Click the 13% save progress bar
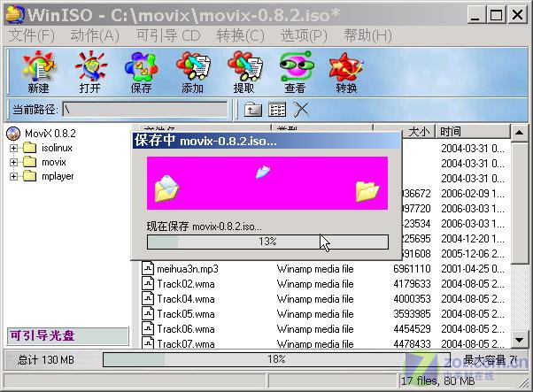The image size is (533, 392). [x=267, y=242]
